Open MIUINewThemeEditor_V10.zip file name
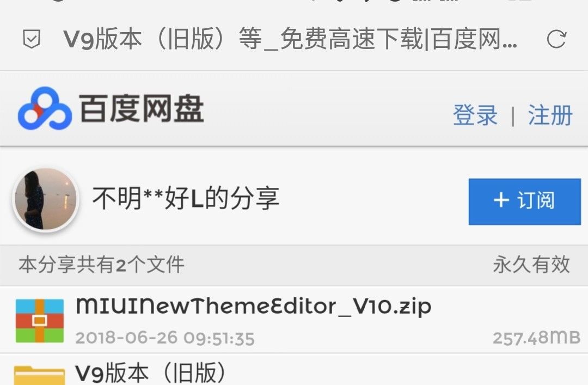Screen dimensions: 588x385 pos(254,307)
